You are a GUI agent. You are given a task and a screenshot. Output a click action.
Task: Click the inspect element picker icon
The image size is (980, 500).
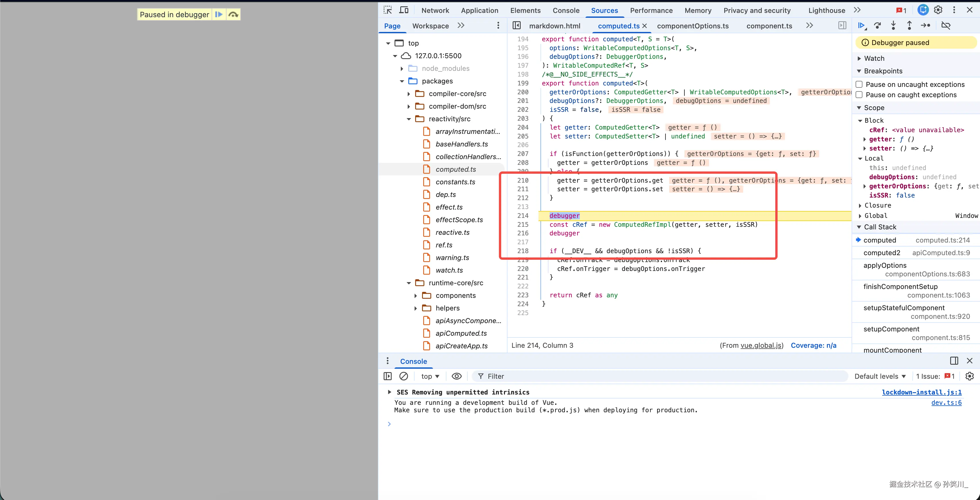(x=388, y=10)
